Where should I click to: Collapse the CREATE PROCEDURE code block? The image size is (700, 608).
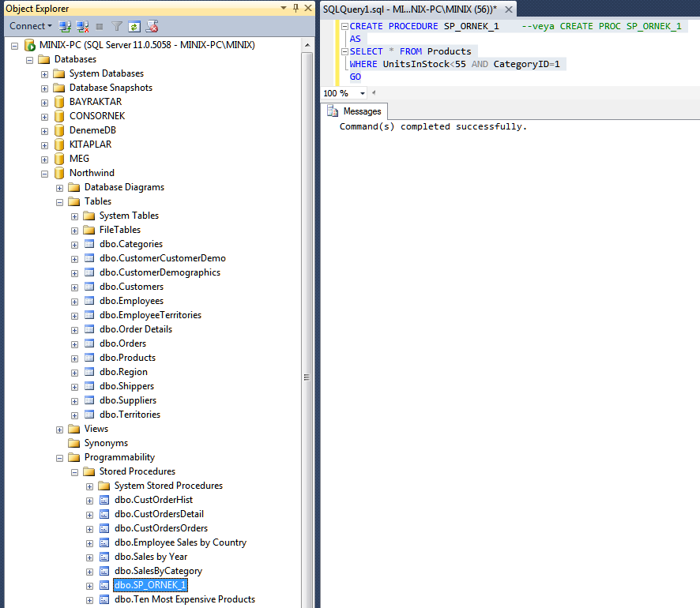point(344,26)
